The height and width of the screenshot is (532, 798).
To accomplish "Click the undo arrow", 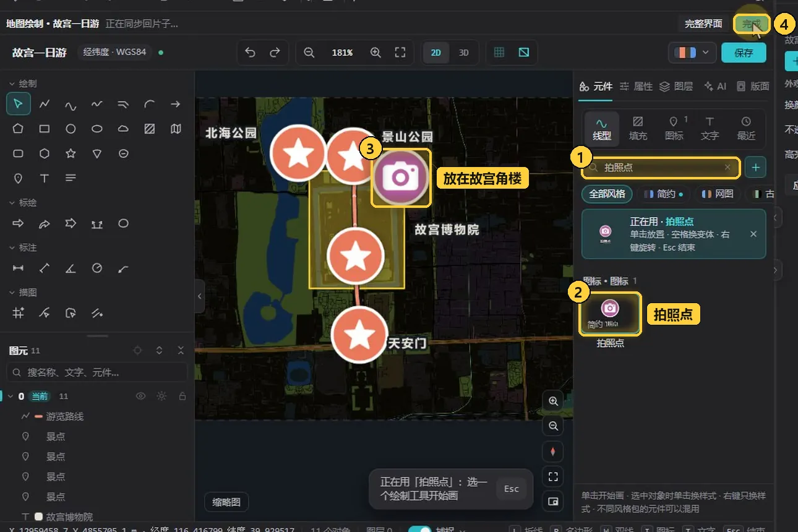I will pyautogui.click(x=250, y=53).
